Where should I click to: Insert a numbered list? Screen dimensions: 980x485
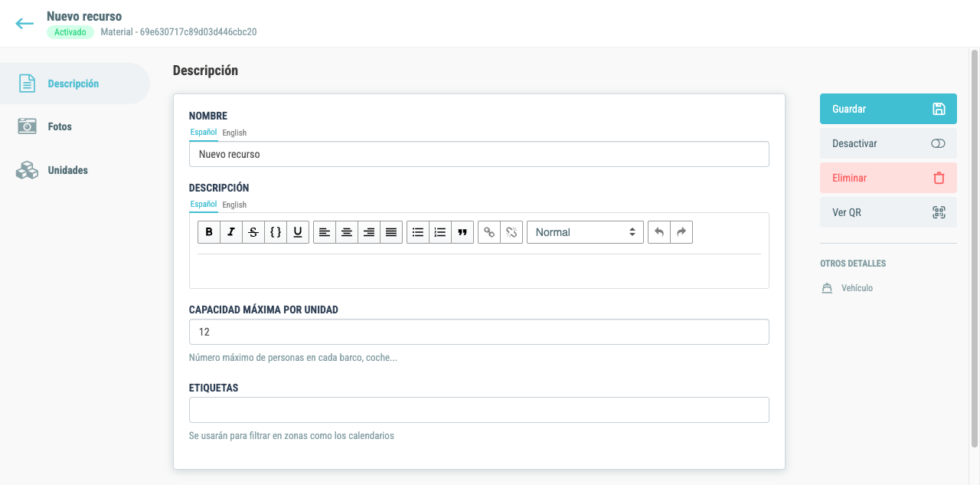pos(439,232)
